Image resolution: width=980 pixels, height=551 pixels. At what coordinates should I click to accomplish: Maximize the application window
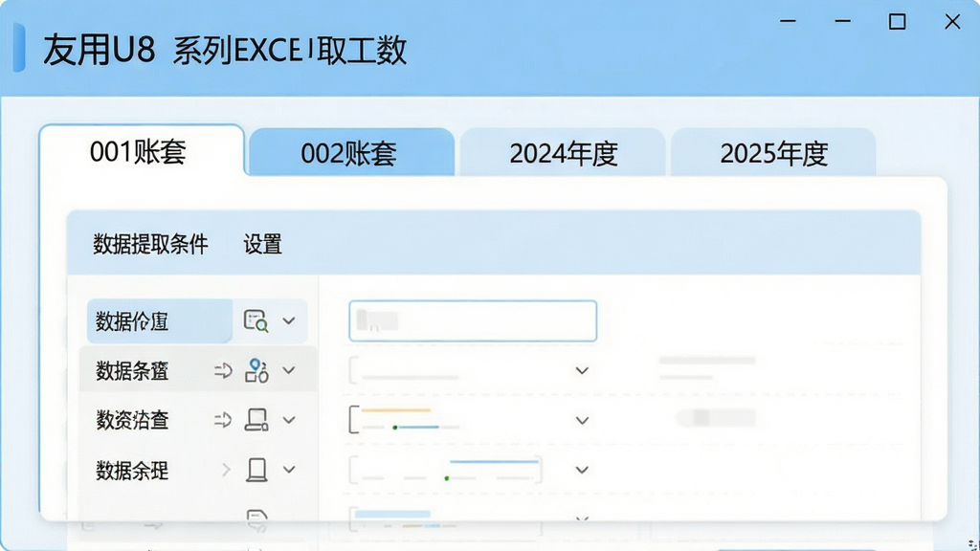coord(897,22)
